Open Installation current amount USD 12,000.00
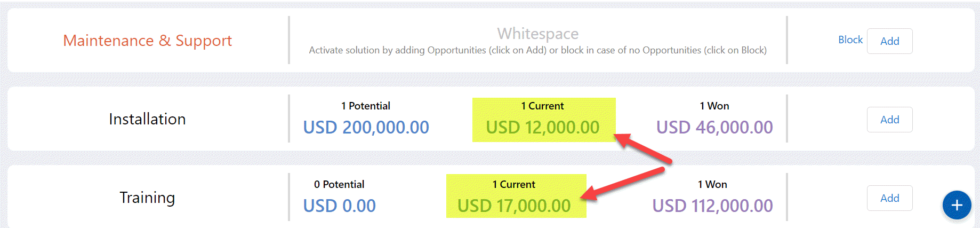Viewport: 980px width, 228px height. (542, 128)
